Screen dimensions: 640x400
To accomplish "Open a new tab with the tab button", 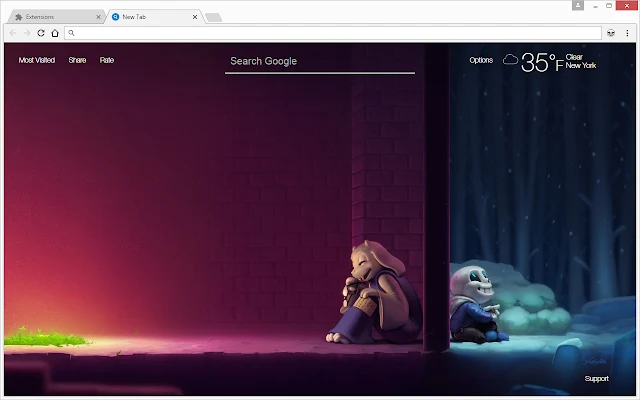I will pyautogui.click(x=213, y=18).
